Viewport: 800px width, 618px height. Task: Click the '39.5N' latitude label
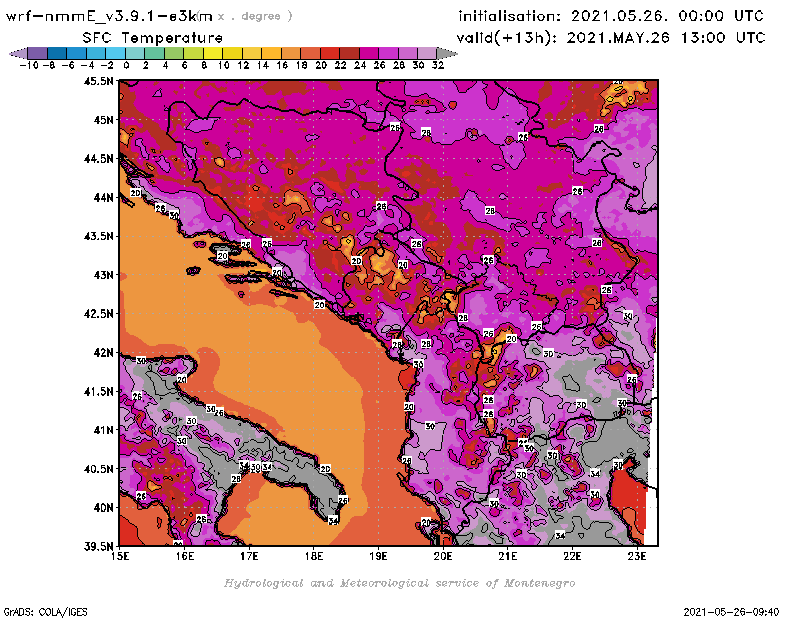tap(98, 546)
